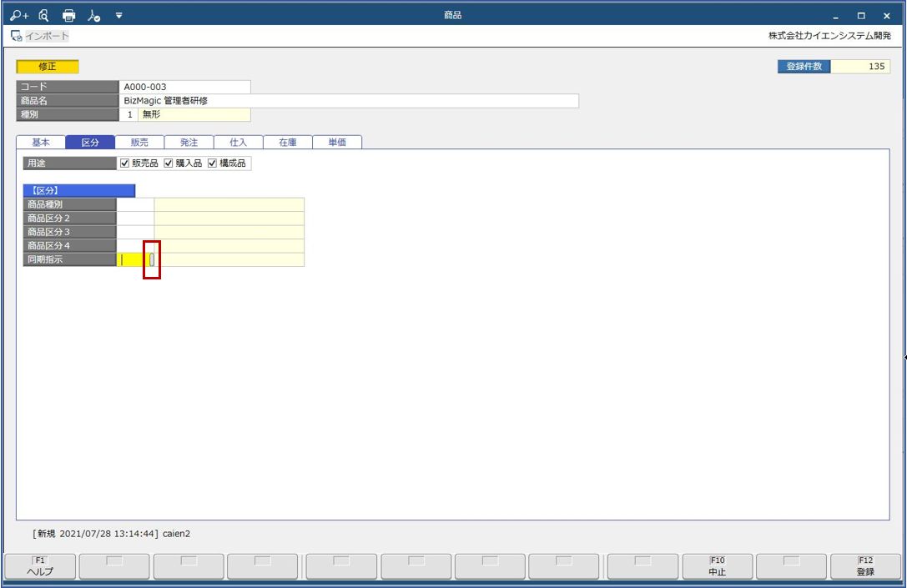Click the PDF output icon with the checkmark
907x588 pixels.
(93, 16)
